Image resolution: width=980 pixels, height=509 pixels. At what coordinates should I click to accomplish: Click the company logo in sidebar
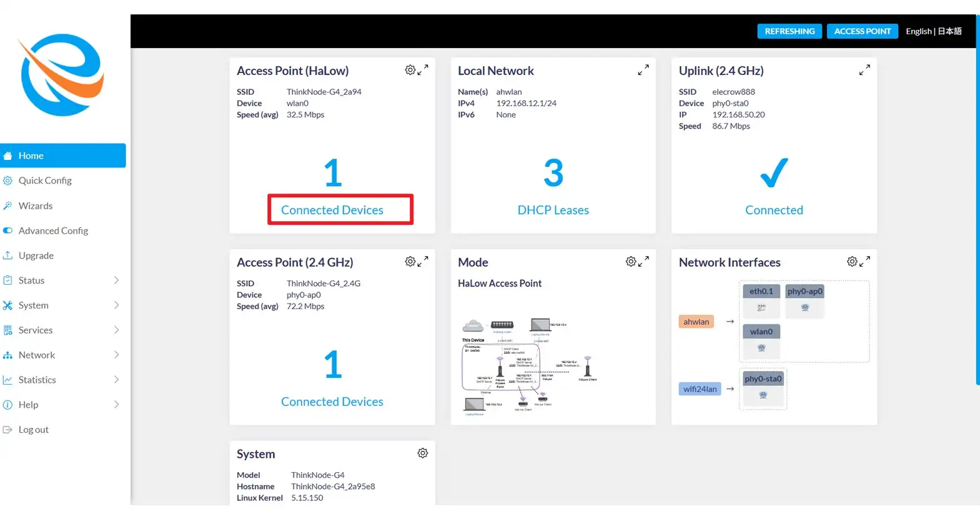click(61, 75)
